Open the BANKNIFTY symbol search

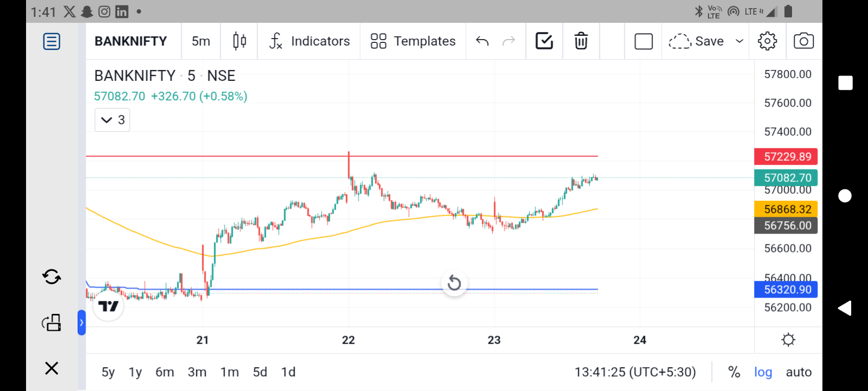[x=131, y=41]
